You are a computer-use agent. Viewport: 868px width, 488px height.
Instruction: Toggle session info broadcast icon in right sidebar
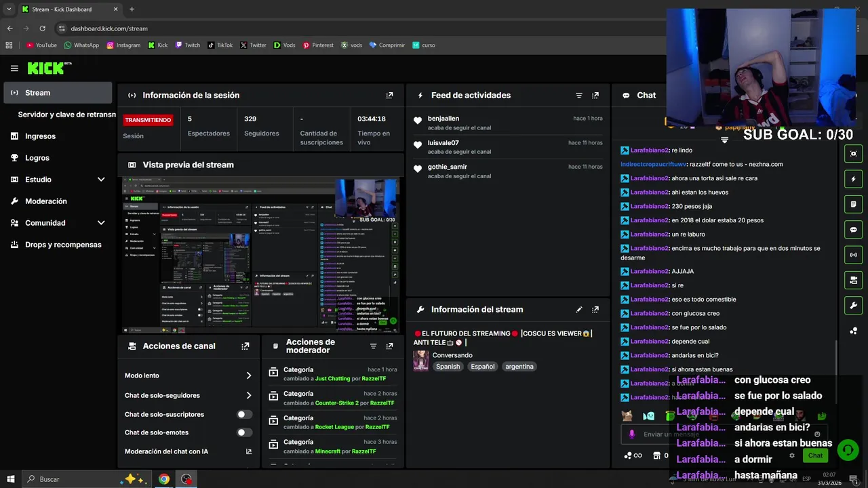[853, 255]
